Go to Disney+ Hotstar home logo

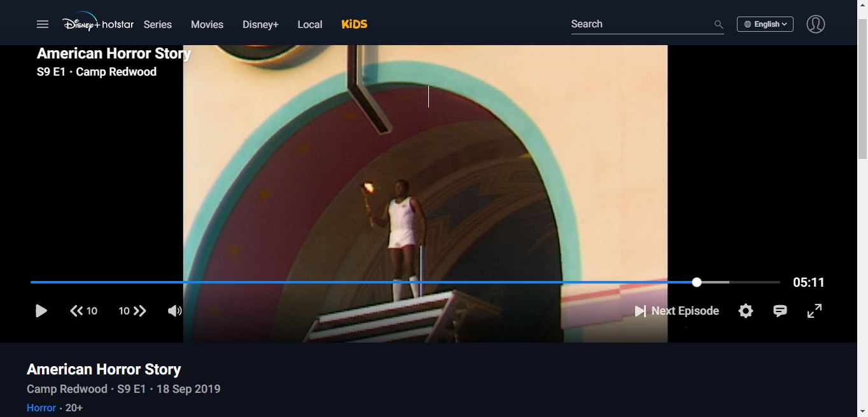(x=98, y=23)
